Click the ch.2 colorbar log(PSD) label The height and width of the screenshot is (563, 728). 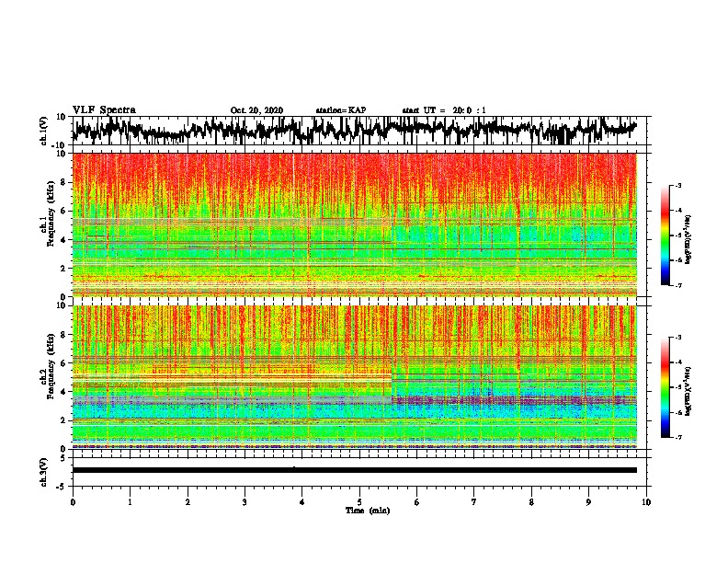click(x=688, y=391)
